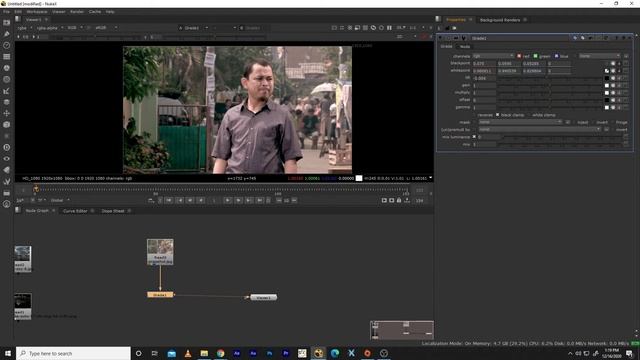
Task: Open the Keyer nodes toolbar menu
Action: (x=7, y=91)
